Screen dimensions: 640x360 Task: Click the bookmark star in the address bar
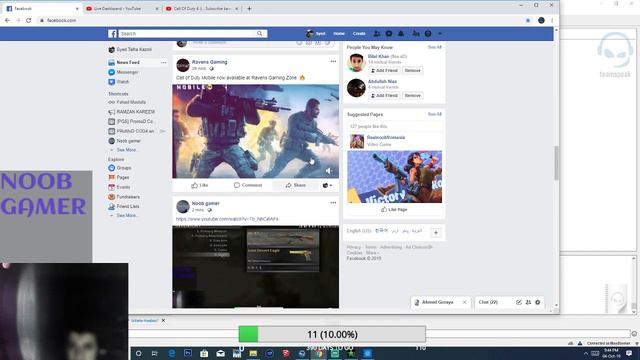coord(528,20)
